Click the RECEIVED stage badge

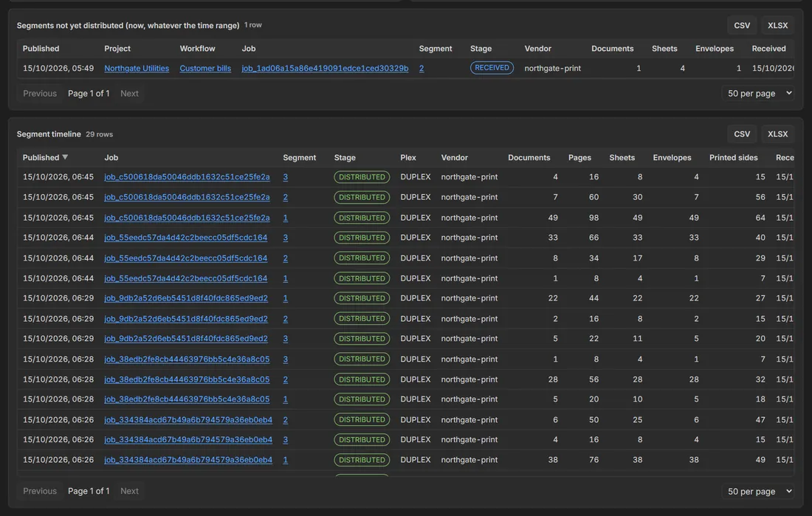pos(492,68)
